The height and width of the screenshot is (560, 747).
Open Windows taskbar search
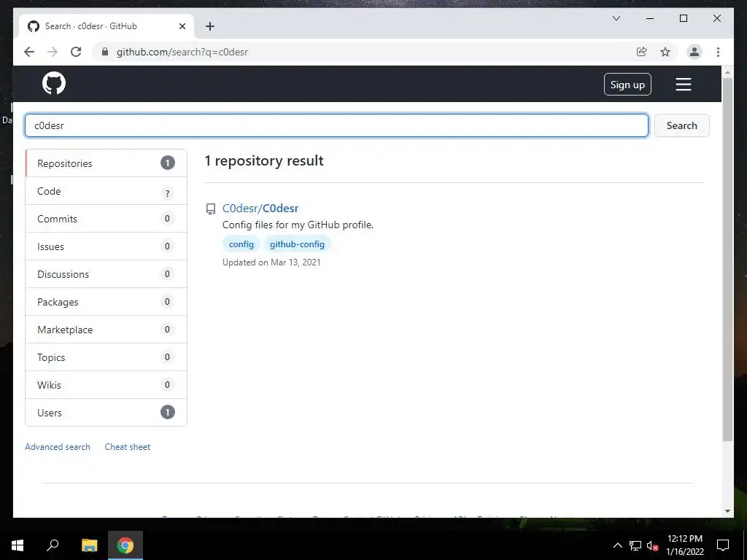point(53,545)
